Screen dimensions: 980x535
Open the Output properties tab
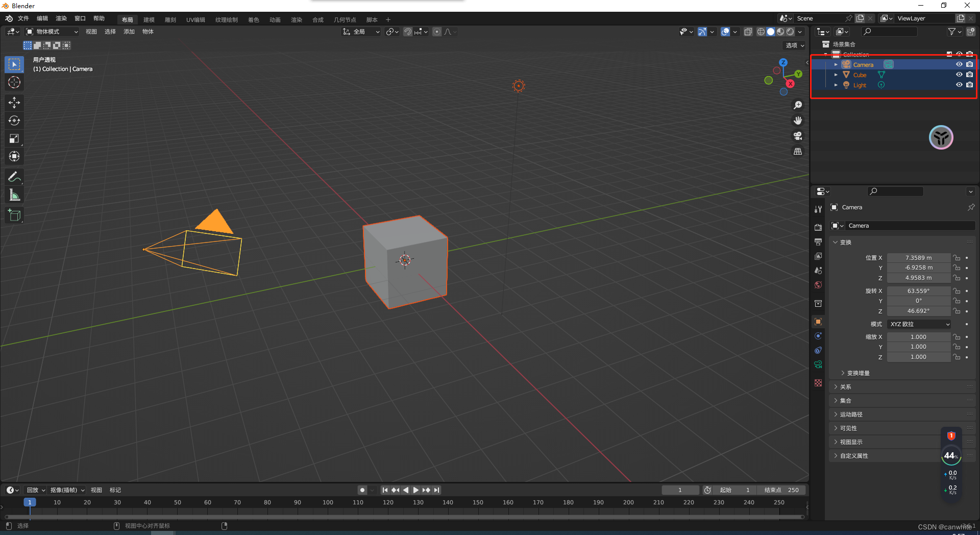[818, 241]
